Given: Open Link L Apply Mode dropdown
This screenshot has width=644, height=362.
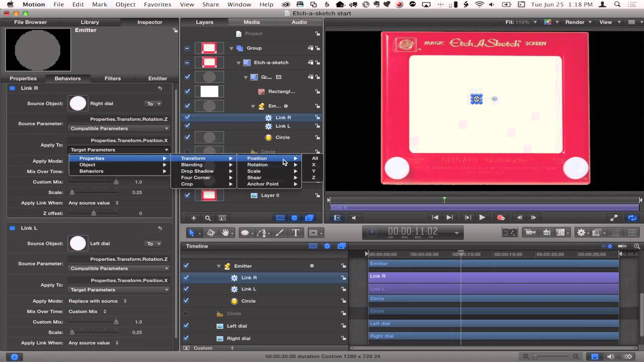Looking at the screenshot, I should [98, 301].
